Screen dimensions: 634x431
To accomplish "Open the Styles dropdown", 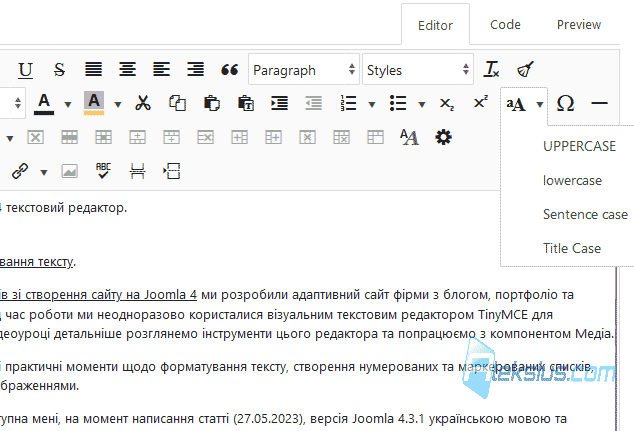I will click(418, 70).
